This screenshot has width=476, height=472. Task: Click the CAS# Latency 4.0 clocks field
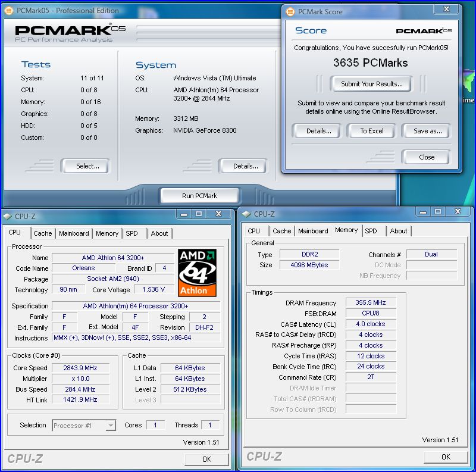click(x=371, y=324)
